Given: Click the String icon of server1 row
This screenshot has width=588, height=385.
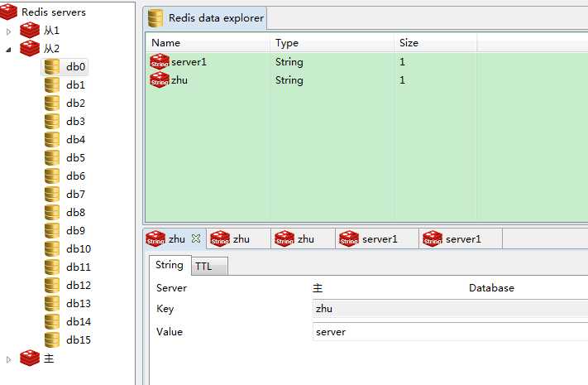Looking at the screenshot, I should coord(160,61).
